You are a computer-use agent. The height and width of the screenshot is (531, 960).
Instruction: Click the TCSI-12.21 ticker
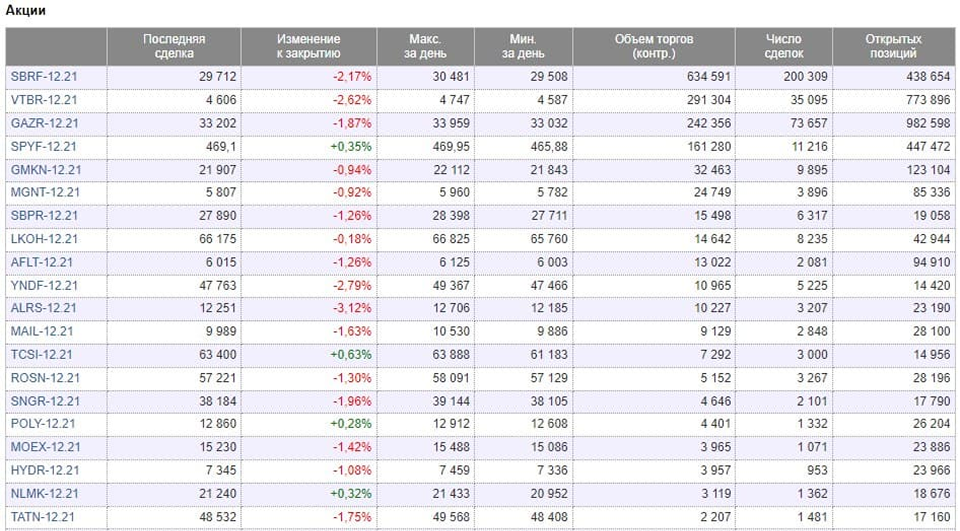pos(42,354)
